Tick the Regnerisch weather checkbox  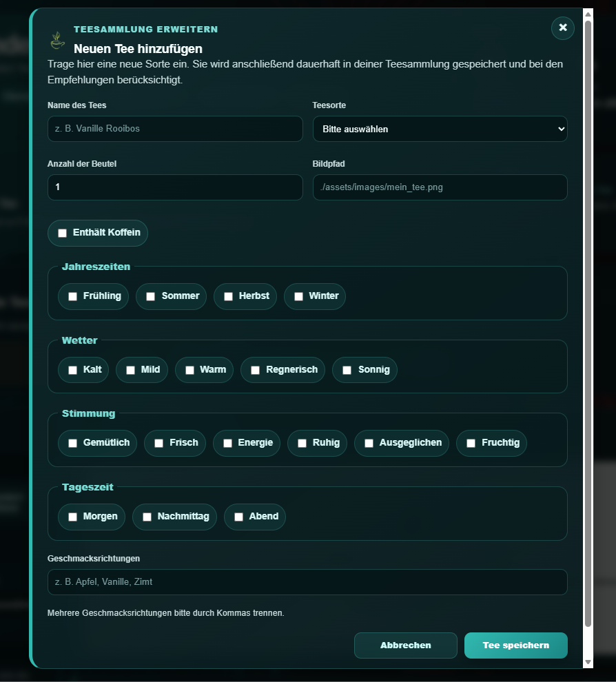click(256, 370)
